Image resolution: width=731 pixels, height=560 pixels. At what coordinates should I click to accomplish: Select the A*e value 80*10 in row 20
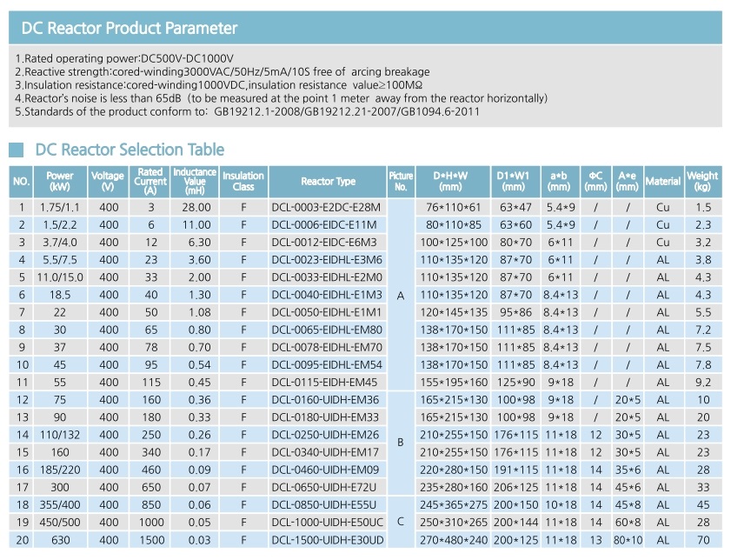[x=628, y=540]
